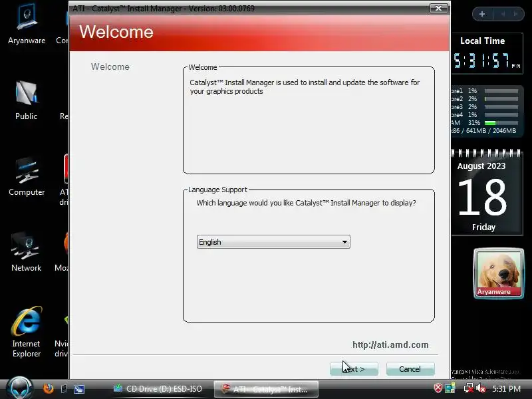
Task: Launch Internet Explorer from the desktop
Action: click(x=27, y=332)
